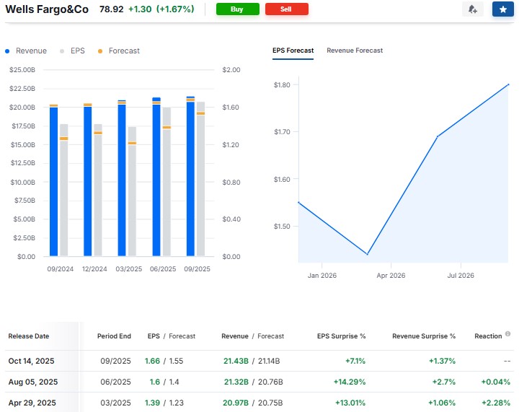Click the Aug 05, 2025 release date

click(33, 382)
